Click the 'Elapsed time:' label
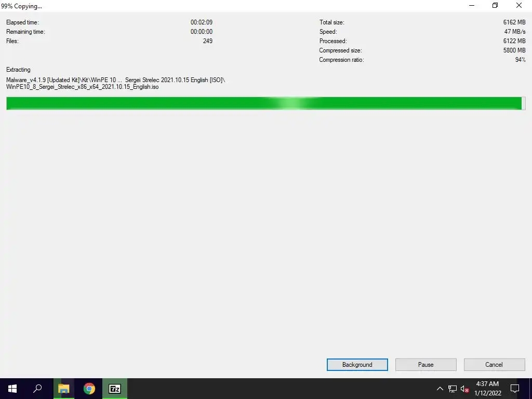Screen dimensions: 532x399 tap(22, 22)
